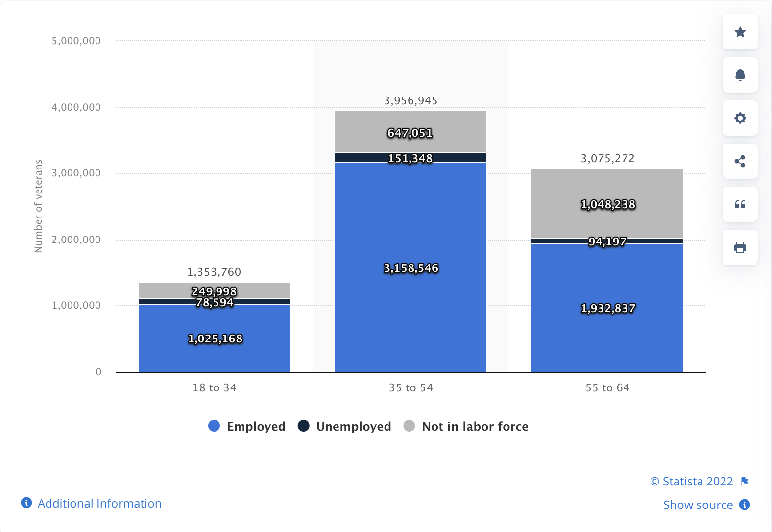Click the 3,000,000 y-axis label

[x=76, y=173]
